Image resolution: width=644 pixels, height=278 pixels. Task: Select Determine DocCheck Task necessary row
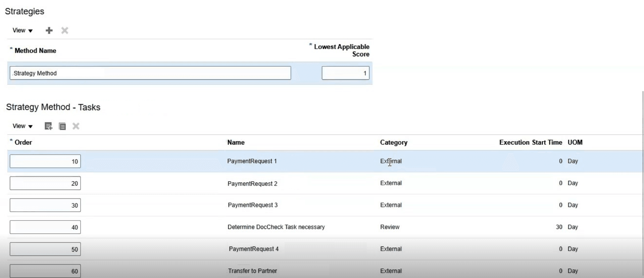(x=325, y=227)
